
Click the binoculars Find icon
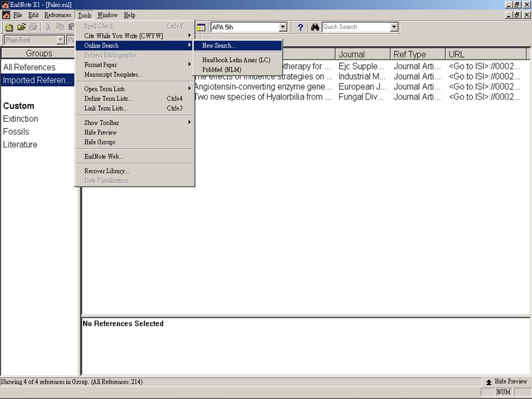tap(315, 27)
